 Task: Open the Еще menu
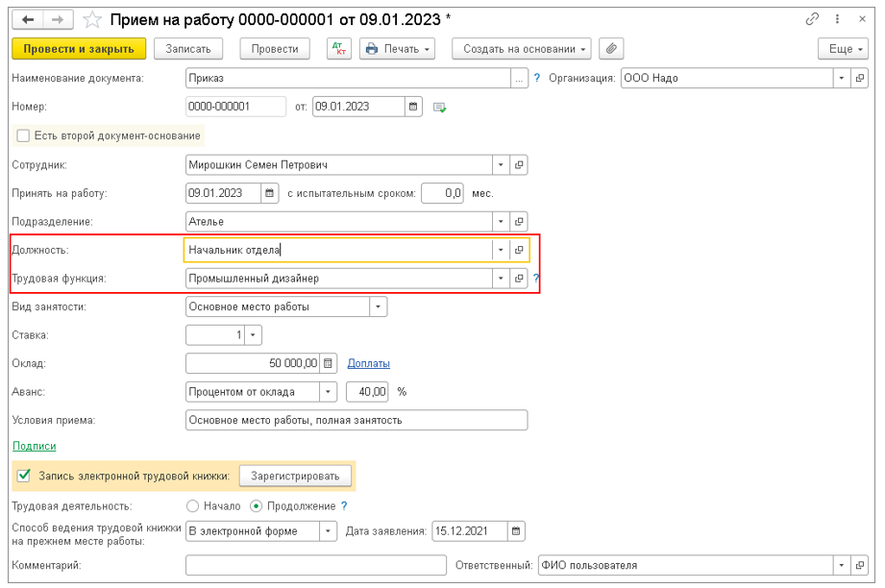[843, 49]
